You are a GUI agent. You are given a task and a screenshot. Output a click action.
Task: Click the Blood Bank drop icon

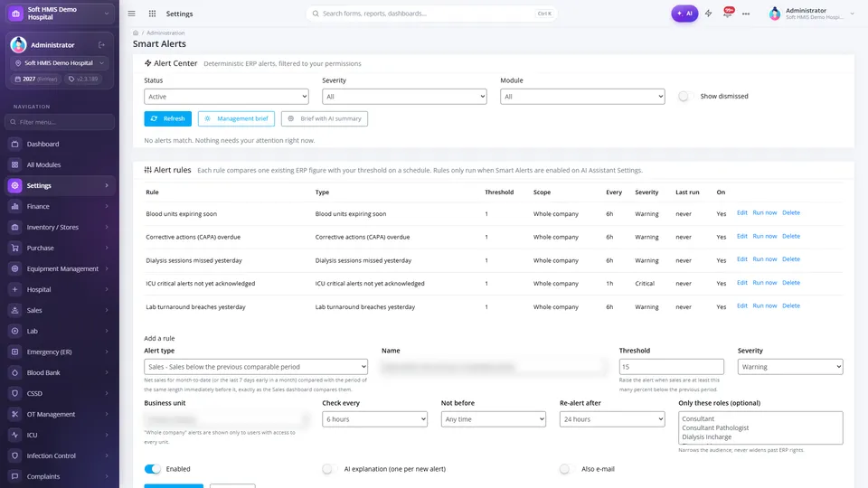(15, 372)
